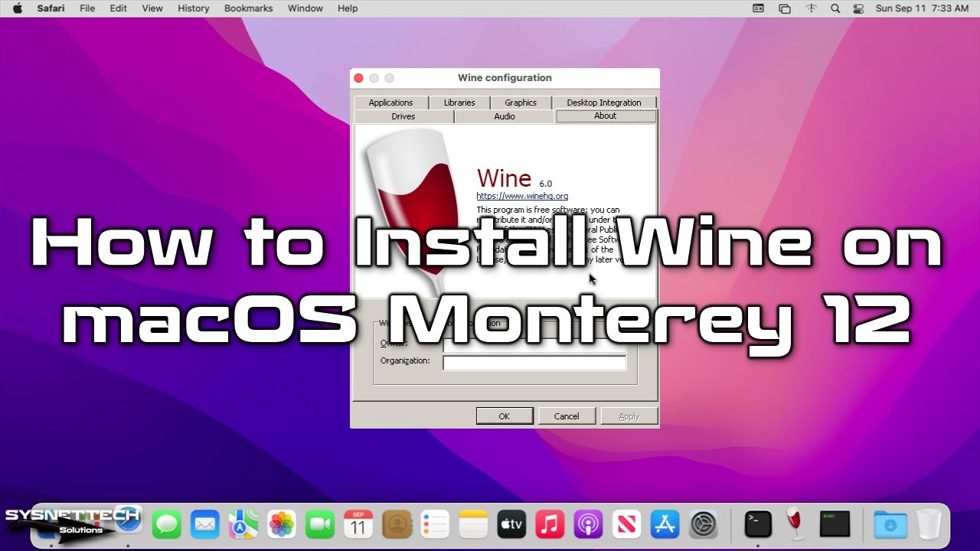Screen dimensions: 980x551
Task: Launch Reminders from the Dock
Action: [435, 524]
